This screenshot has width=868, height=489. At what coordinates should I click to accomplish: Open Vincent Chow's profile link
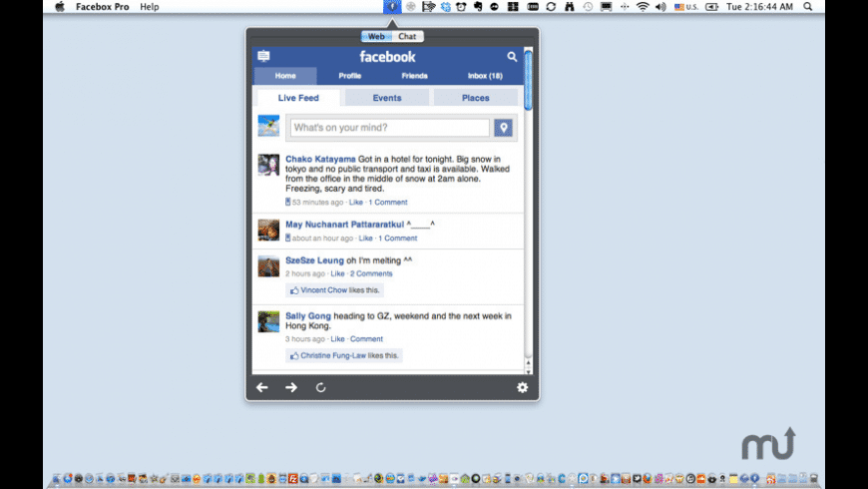[x=324, y=290]
